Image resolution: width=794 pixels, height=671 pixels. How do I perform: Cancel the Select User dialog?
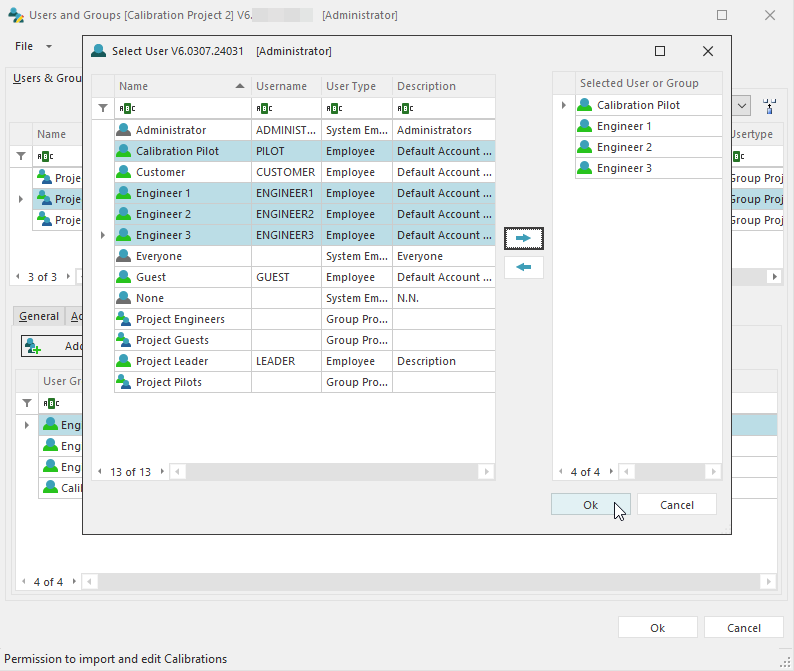click(676, 505)
